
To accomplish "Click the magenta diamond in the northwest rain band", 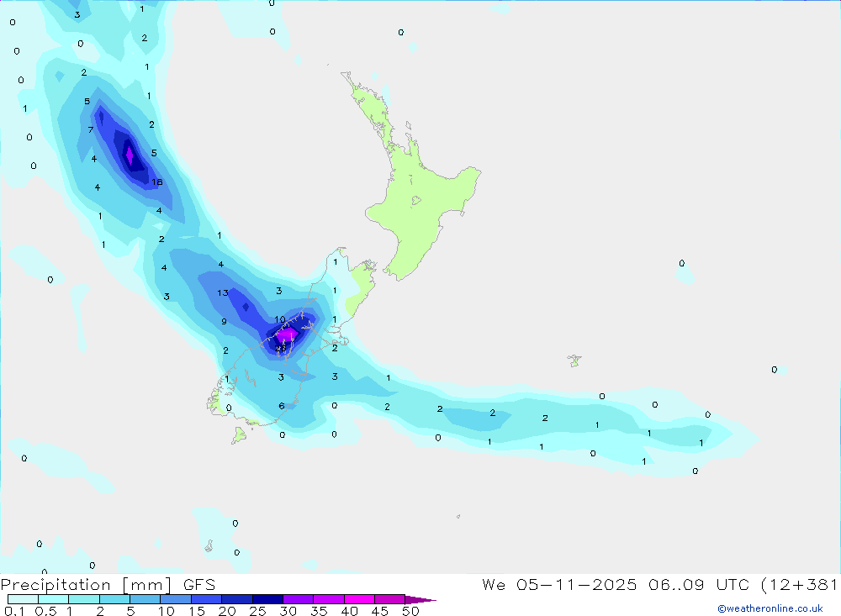I will (130, 155).
